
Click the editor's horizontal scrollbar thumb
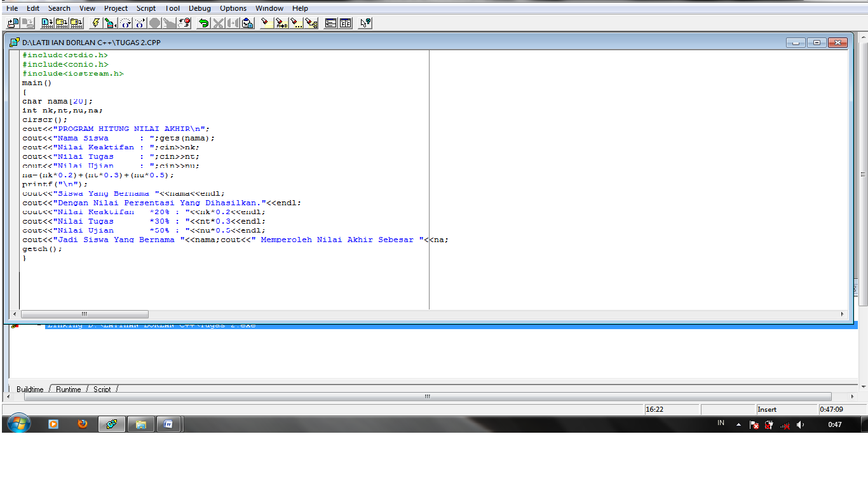click(x=85, y=314)
